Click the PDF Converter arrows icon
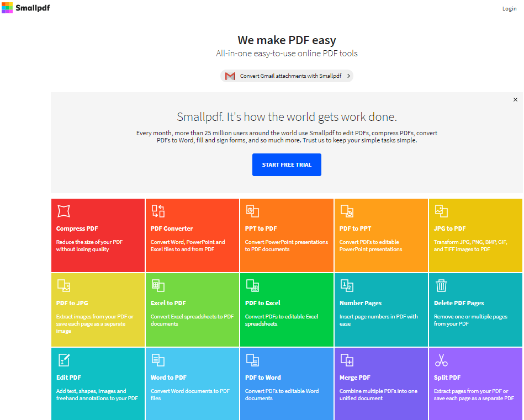The image size is (524, 420). tap(158, 211)
